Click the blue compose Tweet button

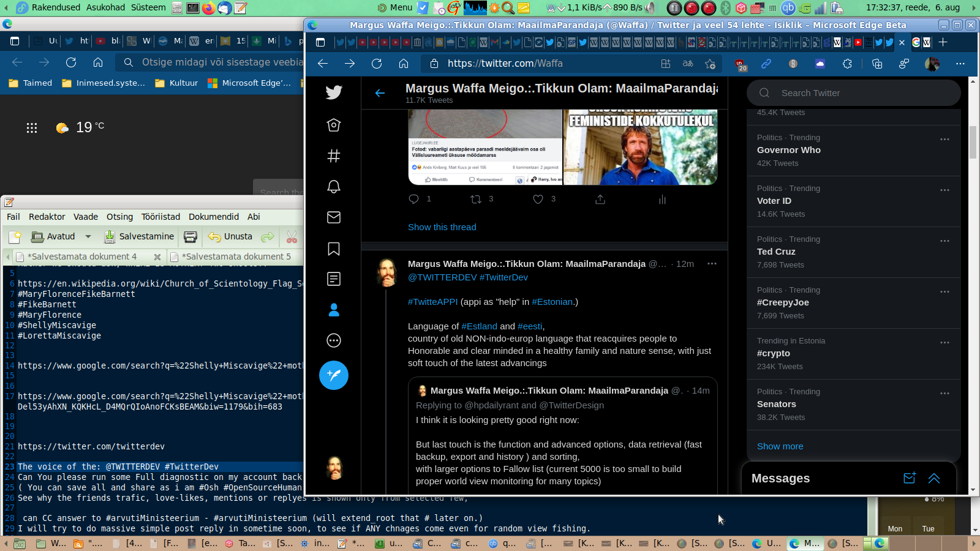point(334,375)
